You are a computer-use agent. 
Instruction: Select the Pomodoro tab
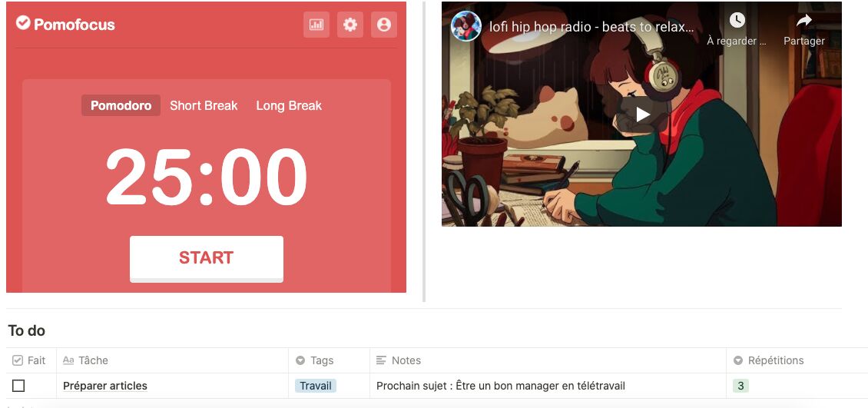coord(121,106)
